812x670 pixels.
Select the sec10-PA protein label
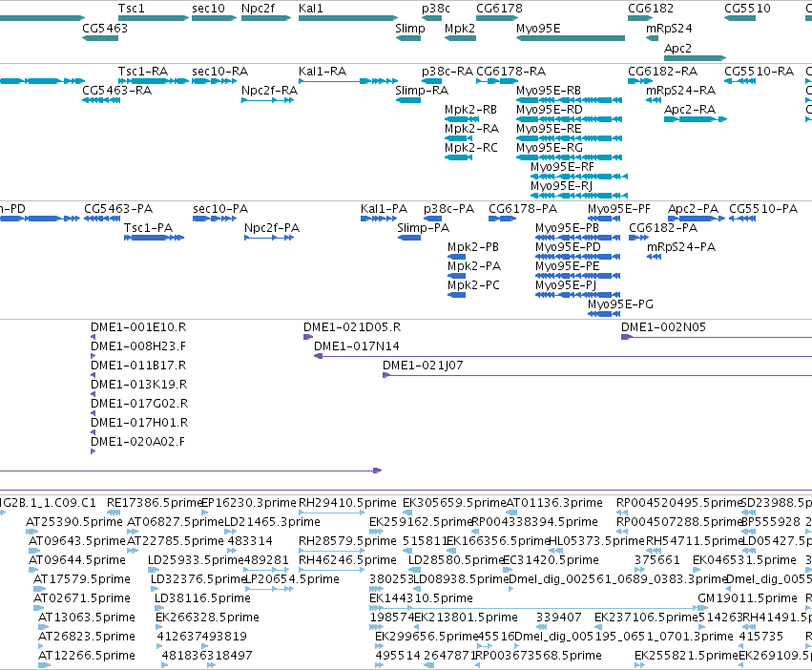click(220, 209)
